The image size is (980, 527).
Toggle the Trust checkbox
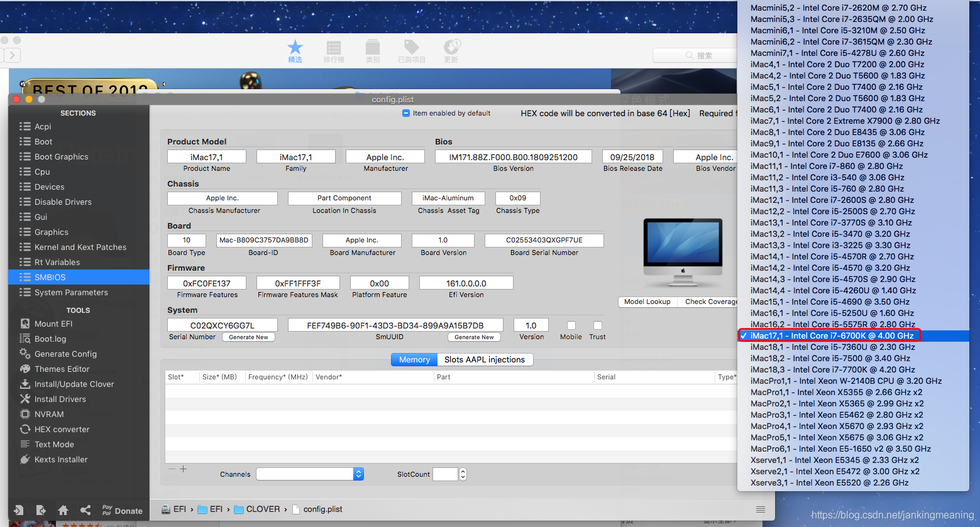click(598, 325)
